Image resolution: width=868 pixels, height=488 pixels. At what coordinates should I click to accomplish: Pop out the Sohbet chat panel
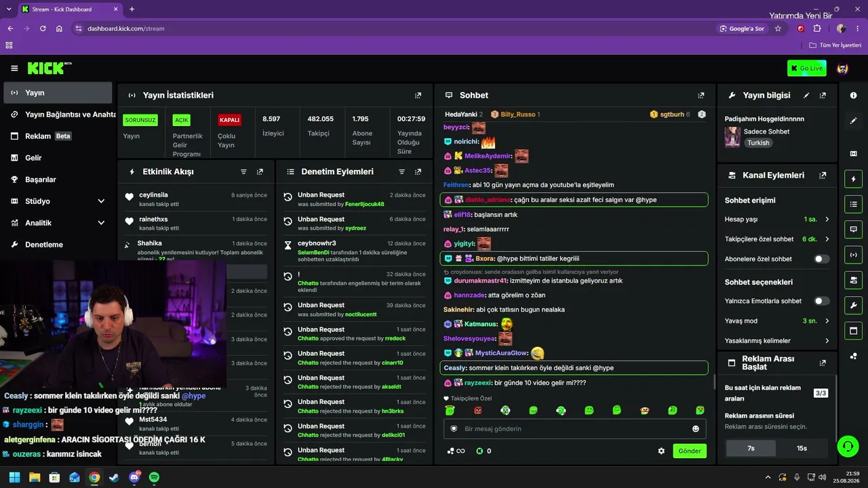[701, 96]
